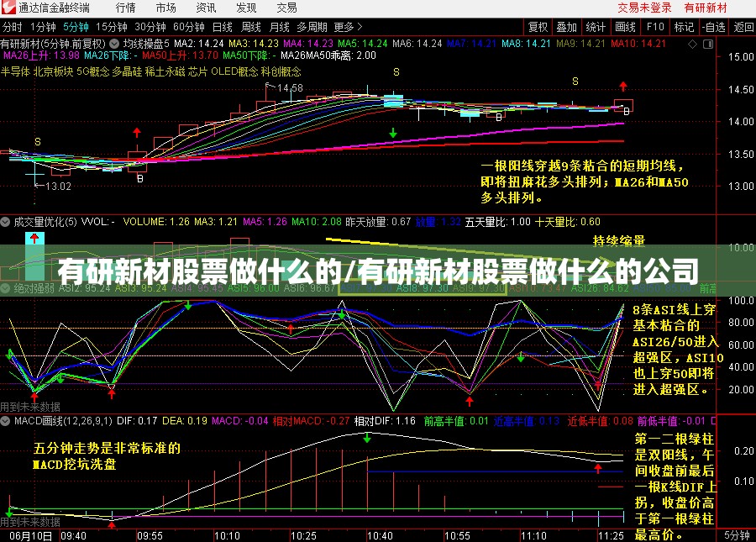Switch to the 15分钟 period tab

[x=112, y=27]
